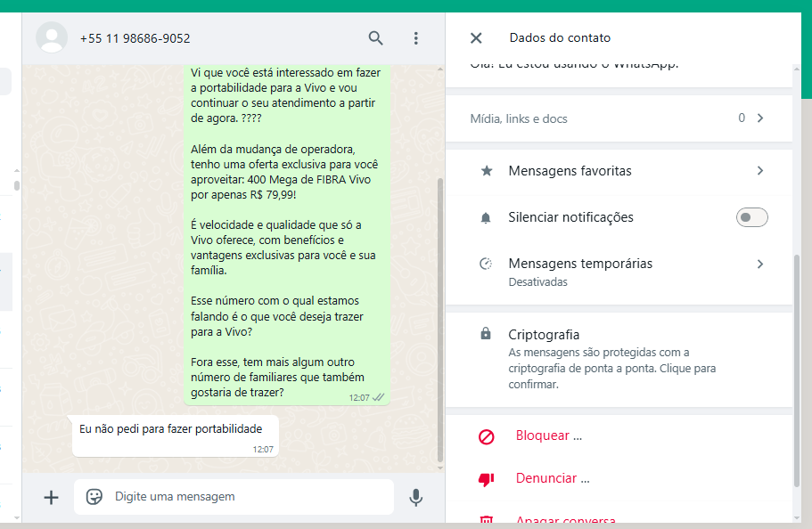Click the Mensagens favoritas label
The image size is (812, 529).
[x=570, y=171]
